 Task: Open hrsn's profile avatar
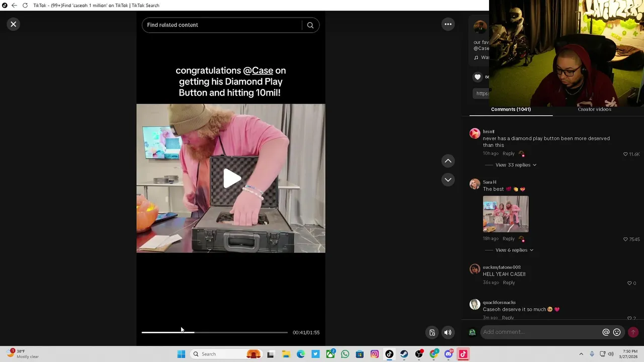[x=474, y=133]
